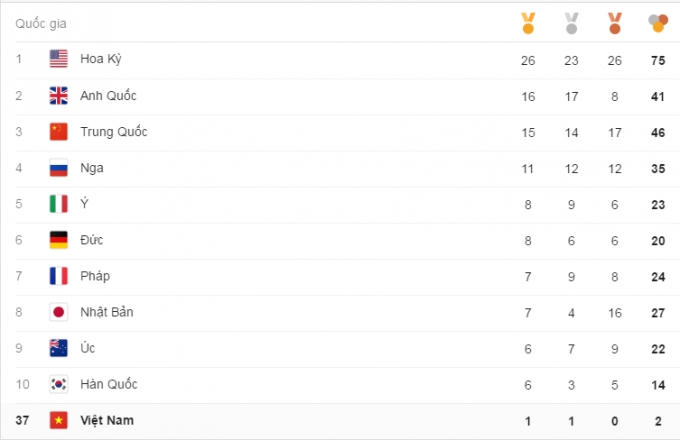This screenshot has width=680, height=440.
Task: Click the Italy flag icon
Action: [59, 204]
